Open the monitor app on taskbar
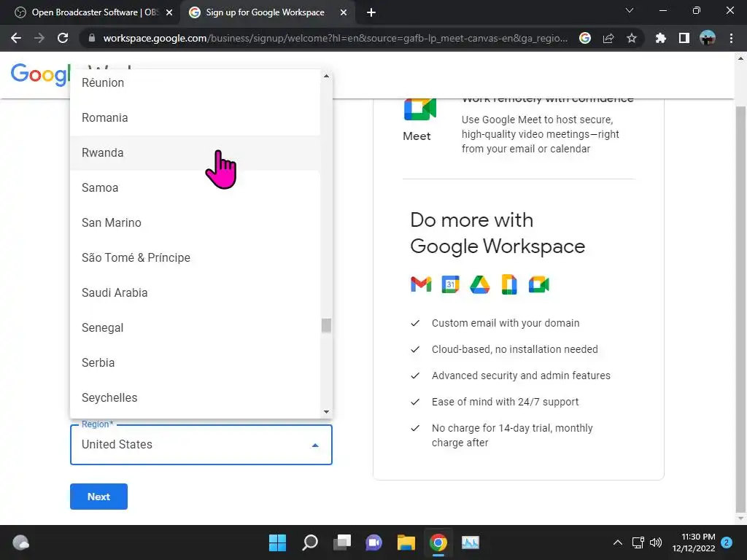The height and width of the screenshot is (560, 747). coord(471,542)
